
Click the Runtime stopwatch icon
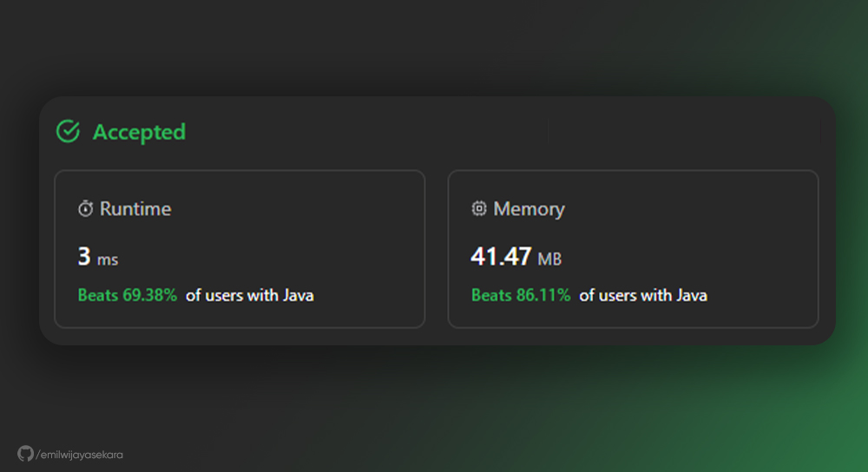85,208
